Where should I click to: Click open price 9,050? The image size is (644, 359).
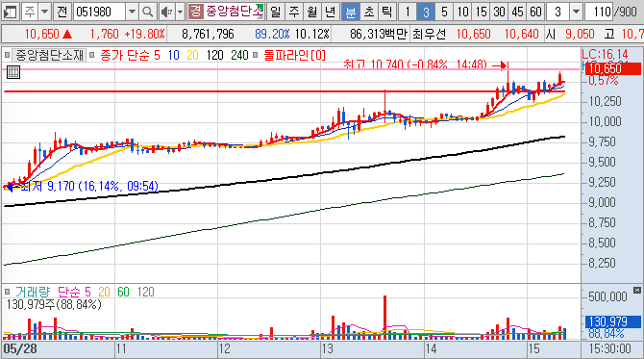(580, 34)
